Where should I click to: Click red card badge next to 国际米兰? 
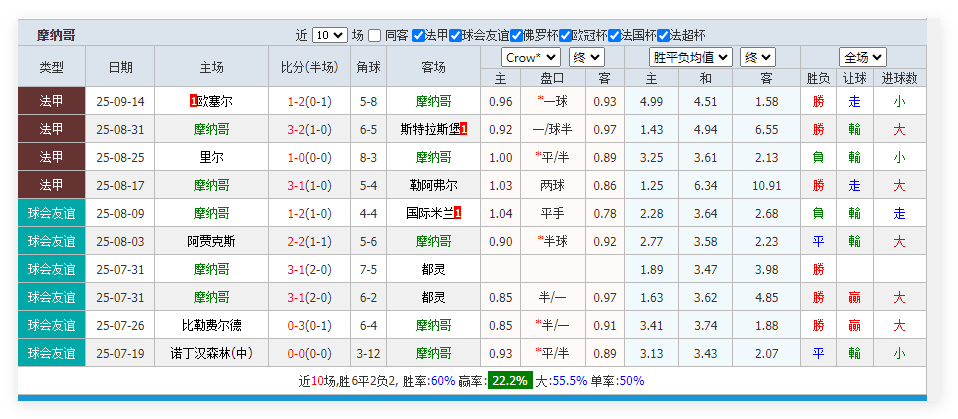tap(457, 213)
